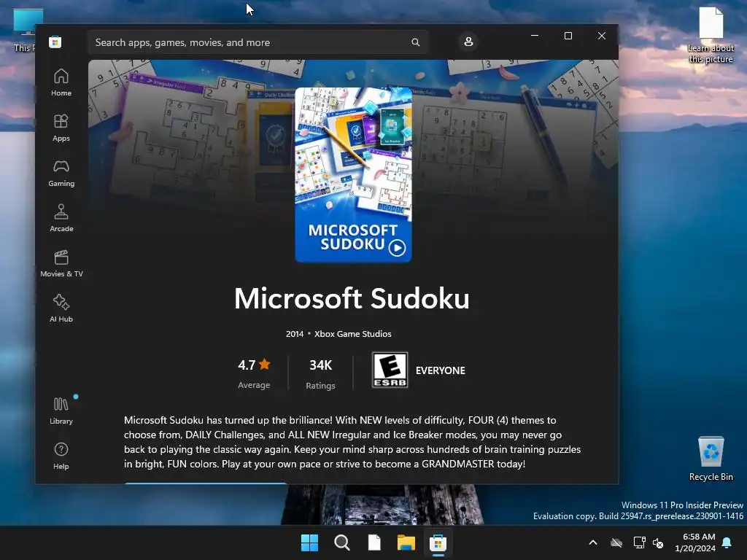Click the EVERYONE rating label
This screenshot has height=560, width=747.
coord(440,370)
